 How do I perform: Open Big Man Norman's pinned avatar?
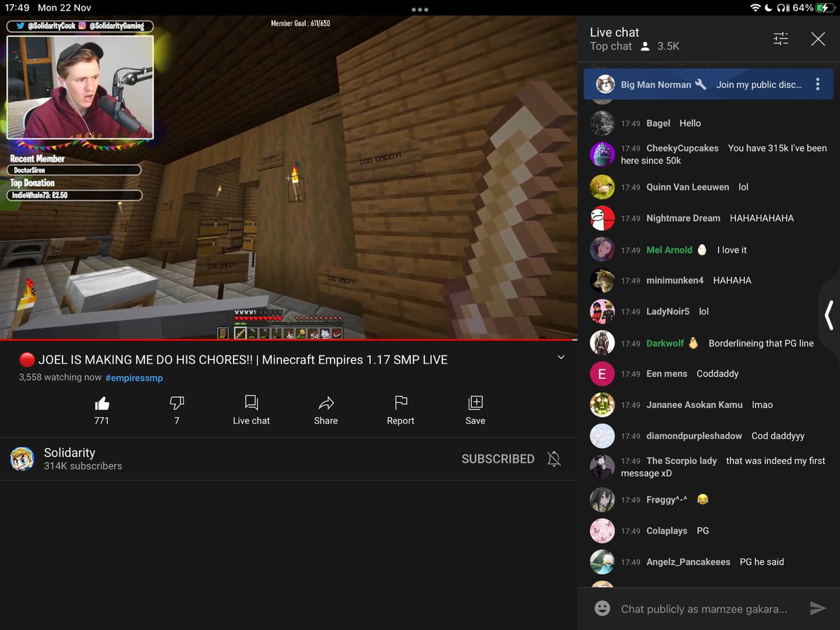point(605,85)
